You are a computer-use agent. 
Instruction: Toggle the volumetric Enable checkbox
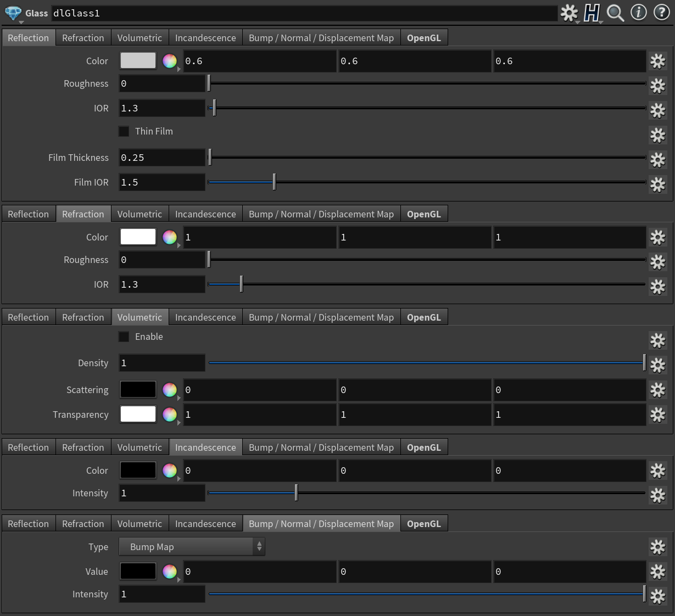pos(124,337)
